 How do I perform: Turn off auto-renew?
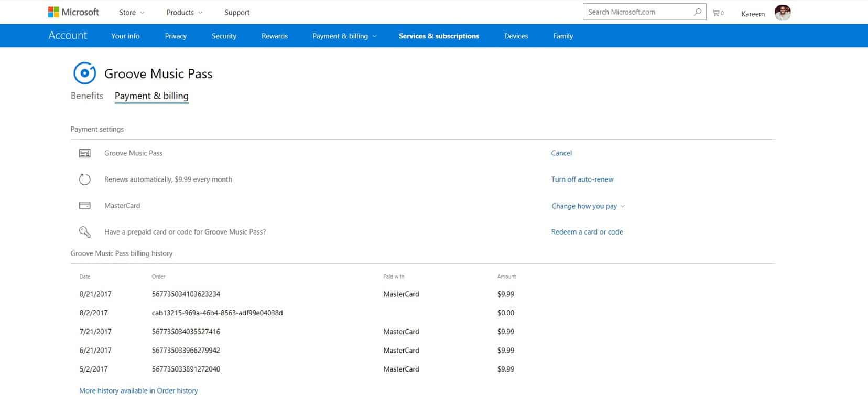582,179
